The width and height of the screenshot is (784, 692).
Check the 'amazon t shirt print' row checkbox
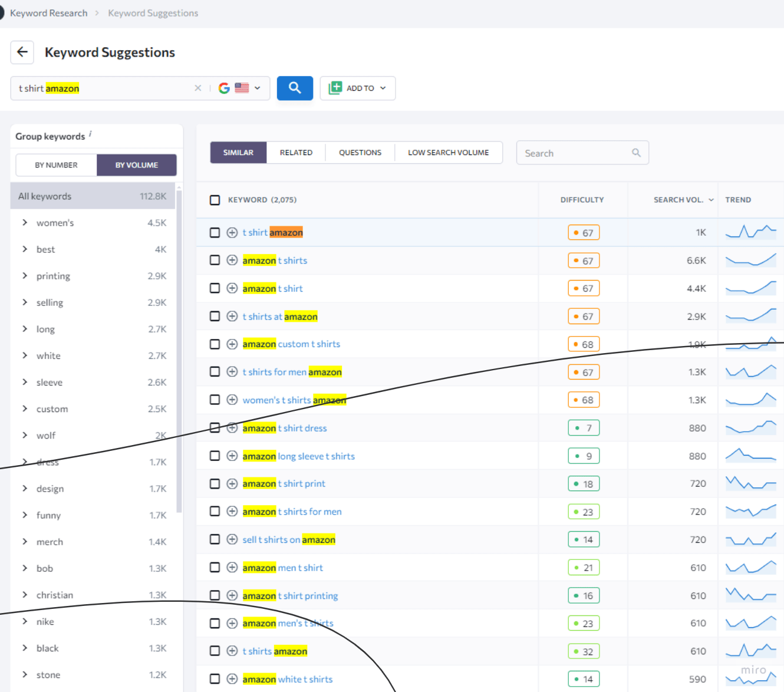(215, 483)
